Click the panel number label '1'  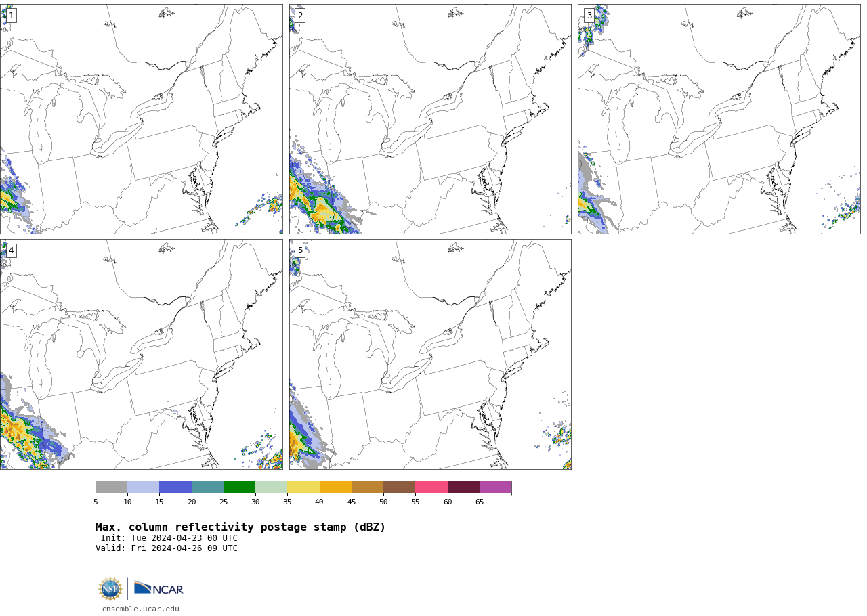(11, 16)
